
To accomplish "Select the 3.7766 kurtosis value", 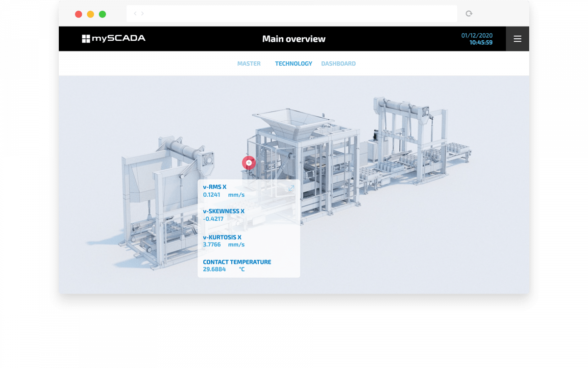I will click(212, 245).
